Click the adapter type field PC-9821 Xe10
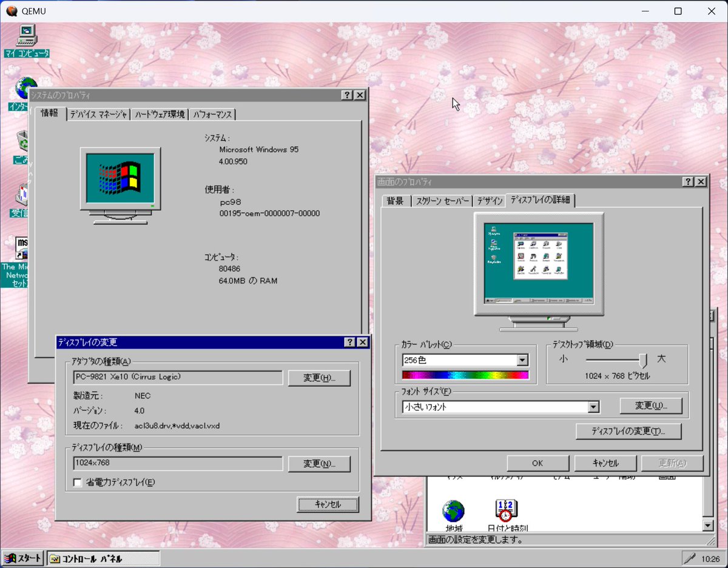Viewport: 728px width, 568px height. (x=178, y=377)
